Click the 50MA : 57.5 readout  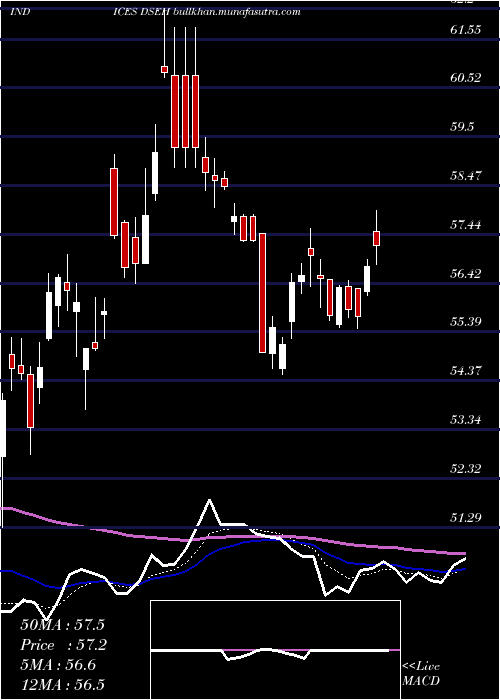point(63,625)
